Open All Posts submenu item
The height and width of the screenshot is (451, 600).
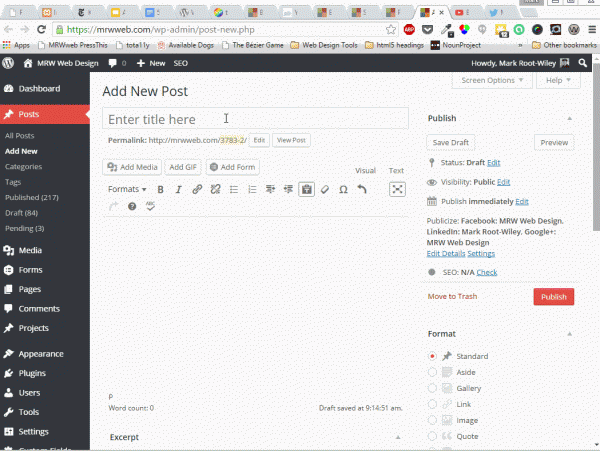tap(20, 136)
